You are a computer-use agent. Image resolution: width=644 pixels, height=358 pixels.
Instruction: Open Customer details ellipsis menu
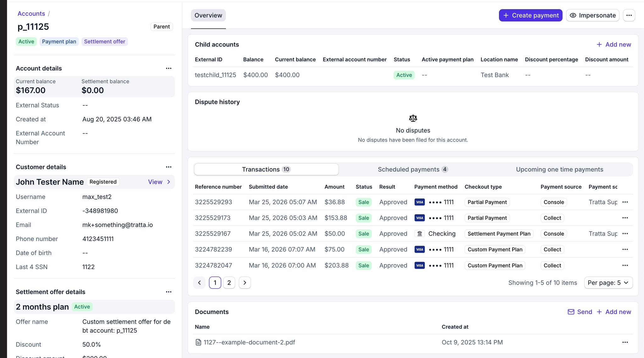[169, 167]
